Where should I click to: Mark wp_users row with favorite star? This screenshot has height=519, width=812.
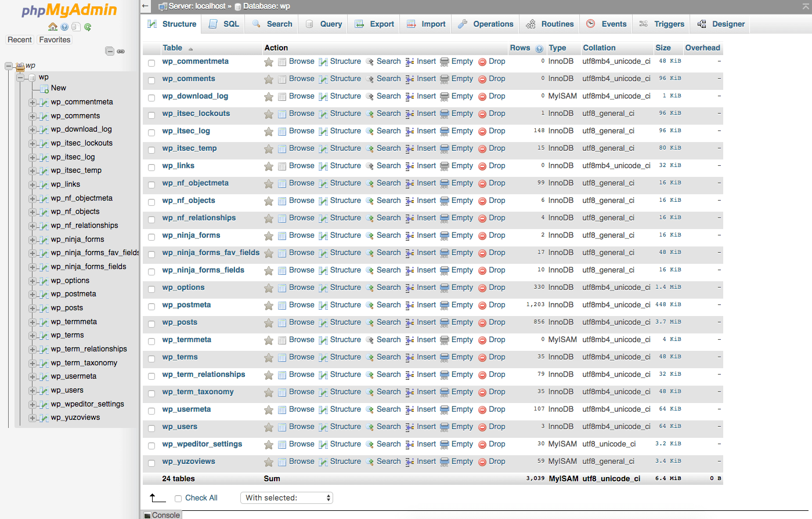pos(269,427)
